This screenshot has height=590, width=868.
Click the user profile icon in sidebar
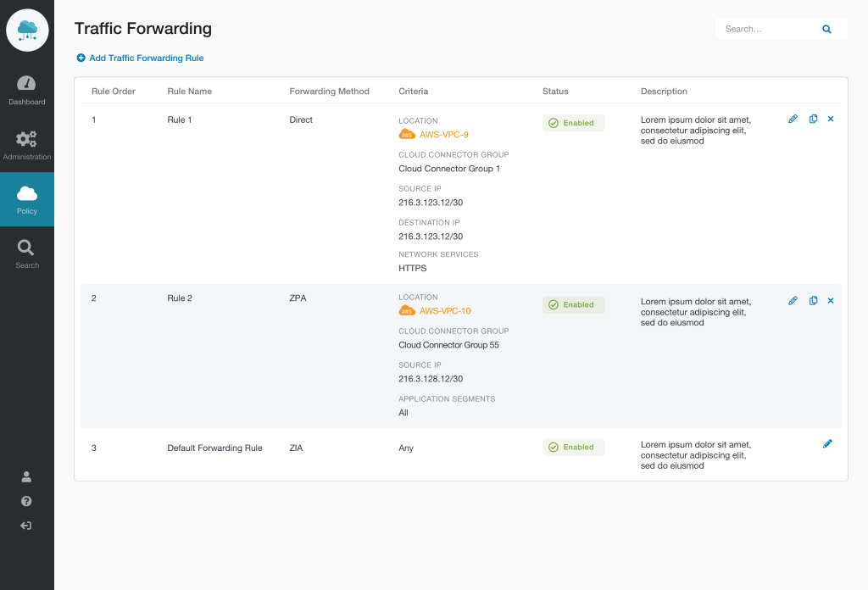click(26, 476)
